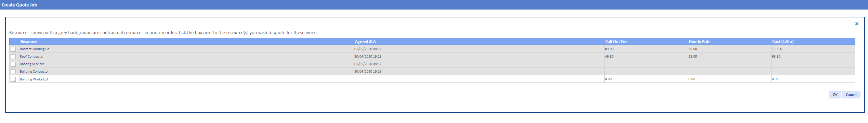Screen dimensions: 868x123
Task: Close the dialog with the X icon
Action: click(857, 24)
